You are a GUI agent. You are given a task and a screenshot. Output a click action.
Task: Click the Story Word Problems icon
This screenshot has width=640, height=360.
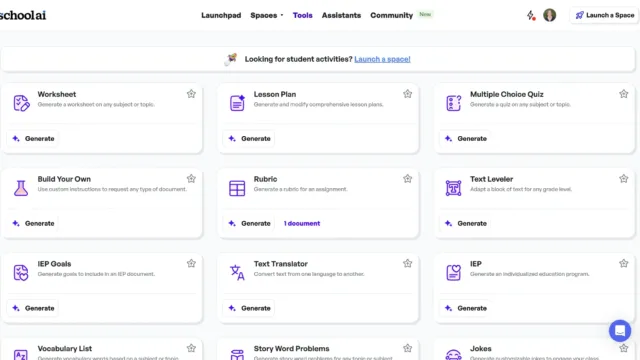click(x=237, y=355)
